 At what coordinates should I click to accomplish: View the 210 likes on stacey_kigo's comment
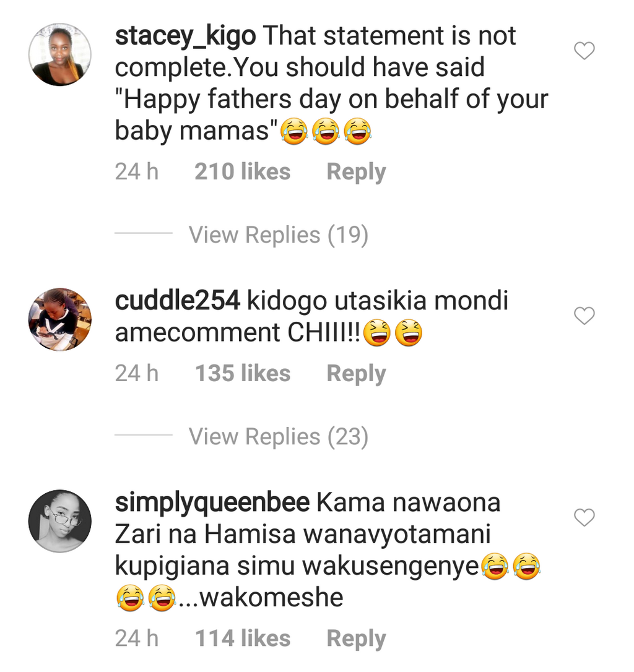pos(242,171)
